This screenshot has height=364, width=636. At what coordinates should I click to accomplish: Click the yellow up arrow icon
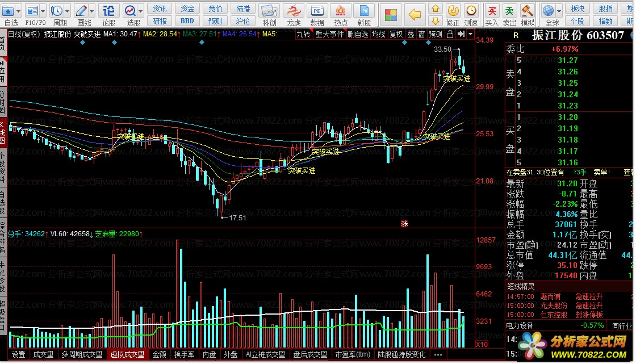click(x=435, y=9)
